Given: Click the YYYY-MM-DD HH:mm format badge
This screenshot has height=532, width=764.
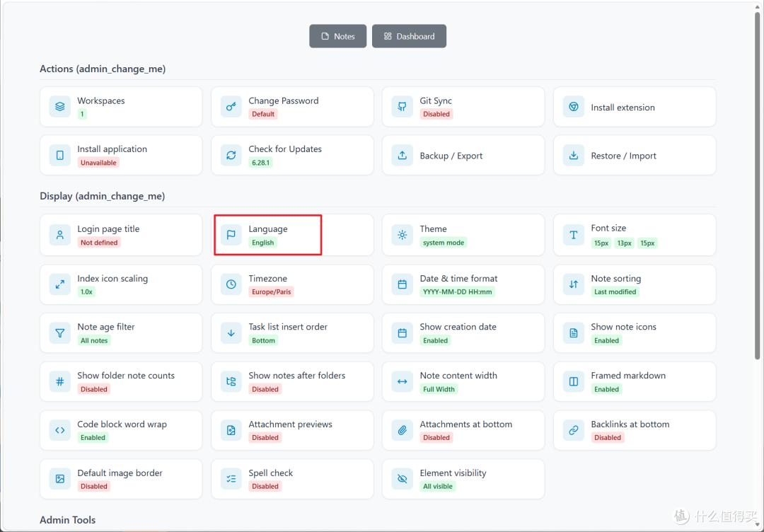Looking at the screenshot, I should 458,291.
